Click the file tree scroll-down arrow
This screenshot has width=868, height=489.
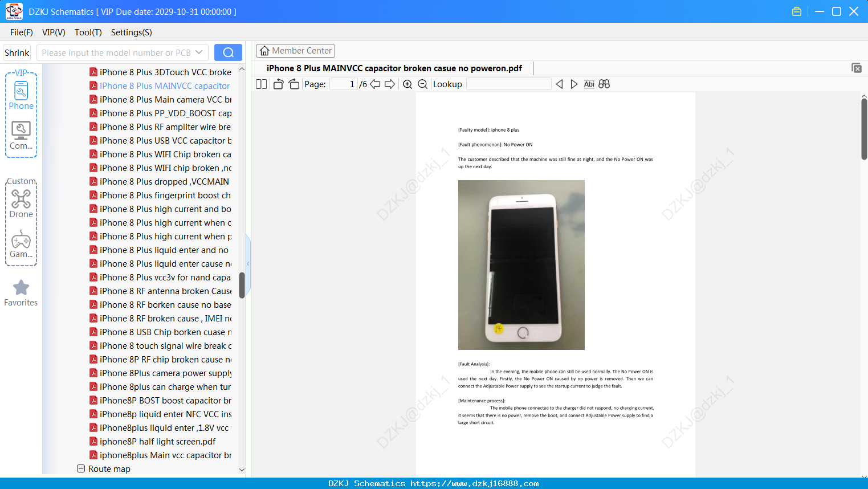point(242,470)
